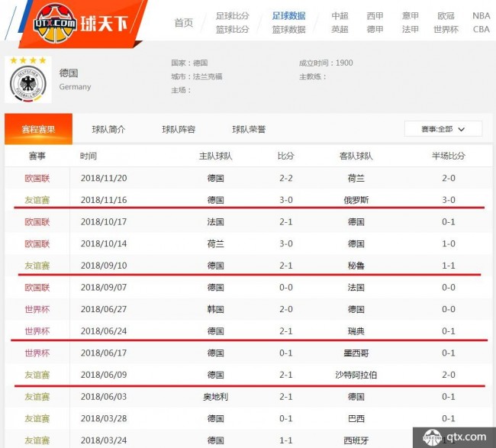
Task: Click the 比分 column header
Action: (x=286, y=156)
